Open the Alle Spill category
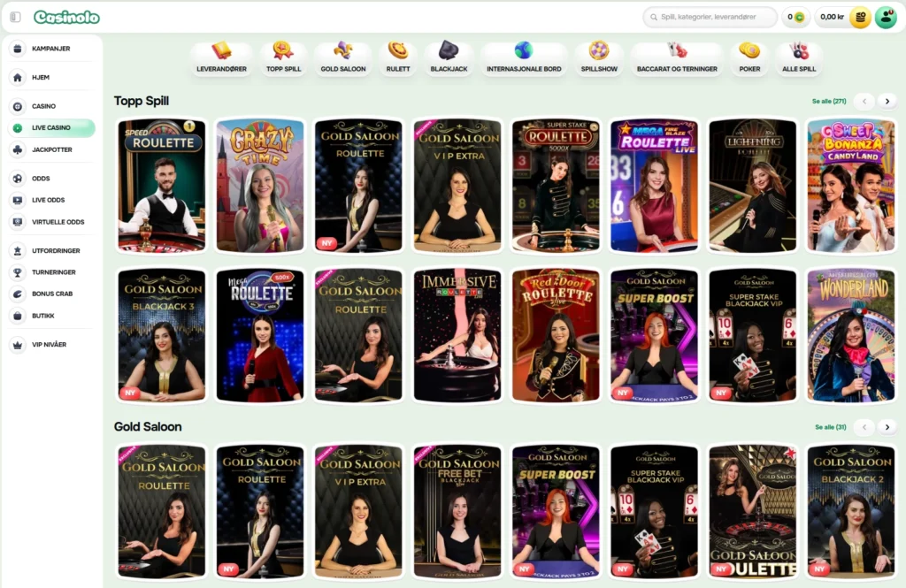 click(799, 57)
